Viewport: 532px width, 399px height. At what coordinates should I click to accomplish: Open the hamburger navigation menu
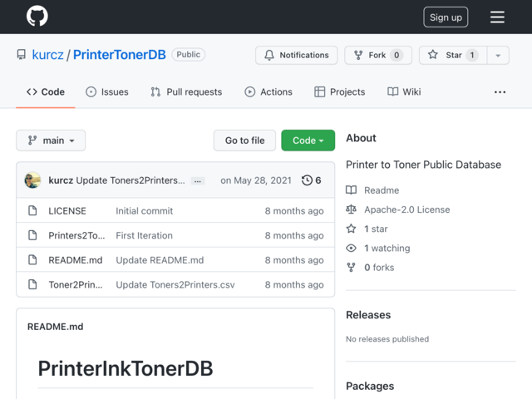pyautogui.click(x=497, y=17)
